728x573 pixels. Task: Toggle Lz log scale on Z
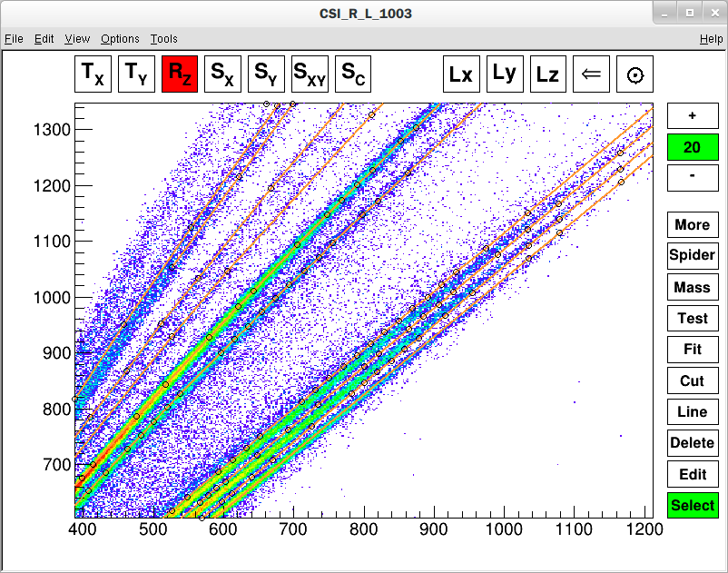pos(548,74)
